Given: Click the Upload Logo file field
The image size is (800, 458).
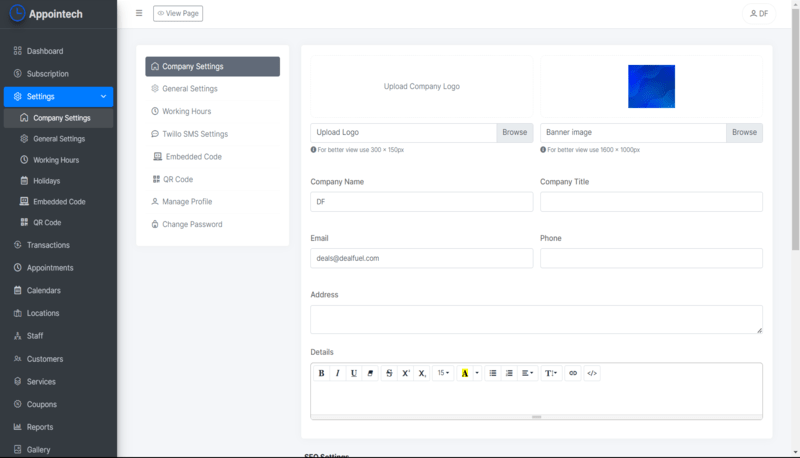Looking at the screenshot, I should [x=403, y=133].
